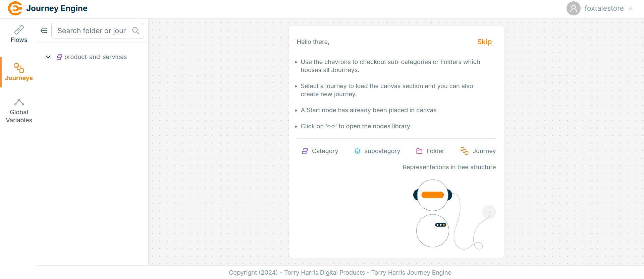Open the foxtalestore account dropdown

pos(631,9)
